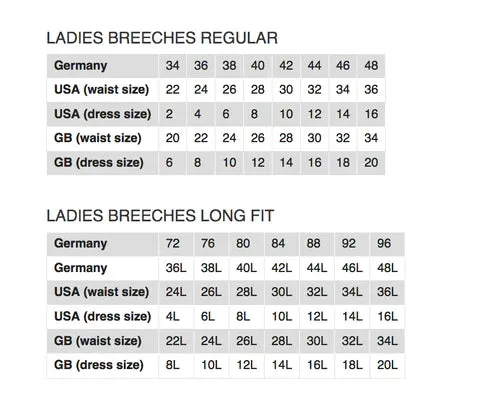Select the 40L Germany size cell
Image resolution: width=480 pixels, height=407 pixels.
pos(246,268)
